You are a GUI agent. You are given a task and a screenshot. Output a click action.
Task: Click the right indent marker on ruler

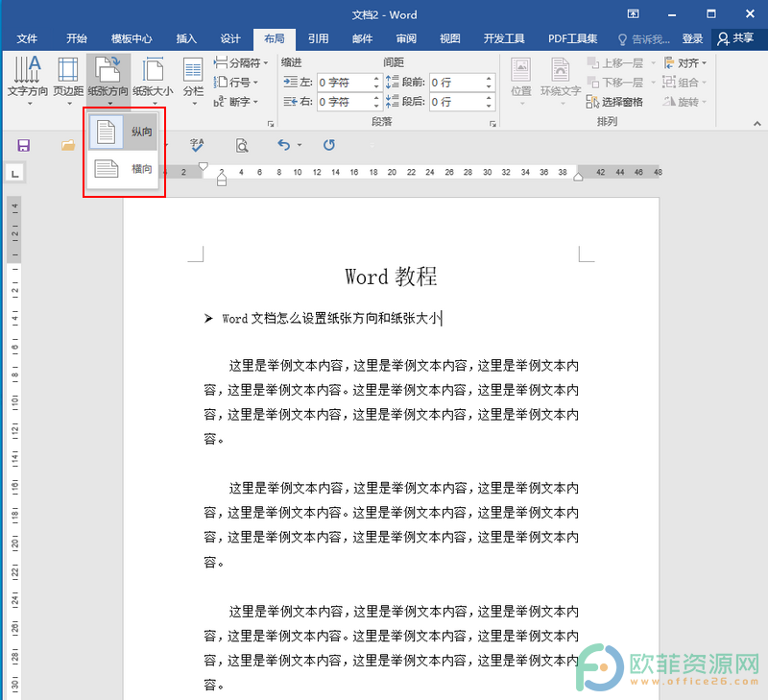(578, 178)
